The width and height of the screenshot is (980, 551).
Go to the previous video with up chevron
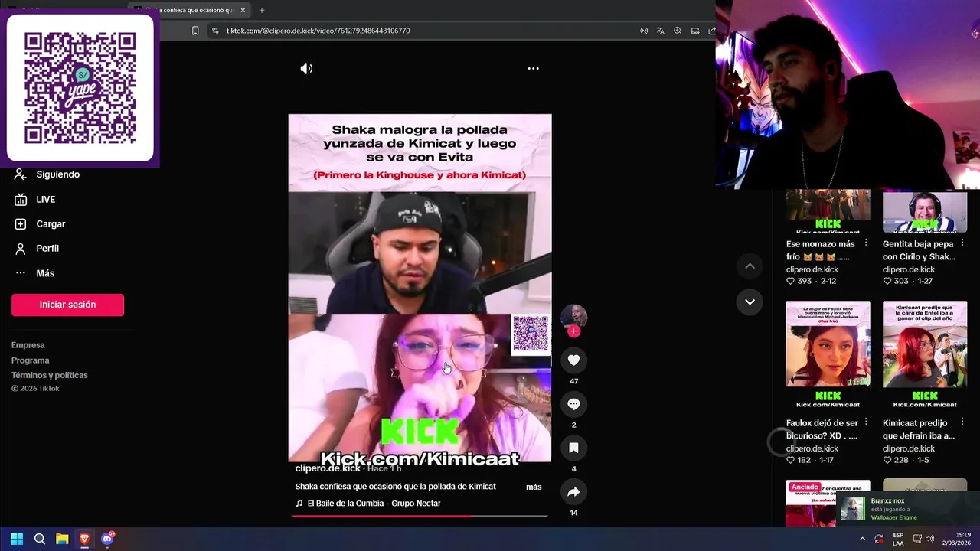point(750,266)
